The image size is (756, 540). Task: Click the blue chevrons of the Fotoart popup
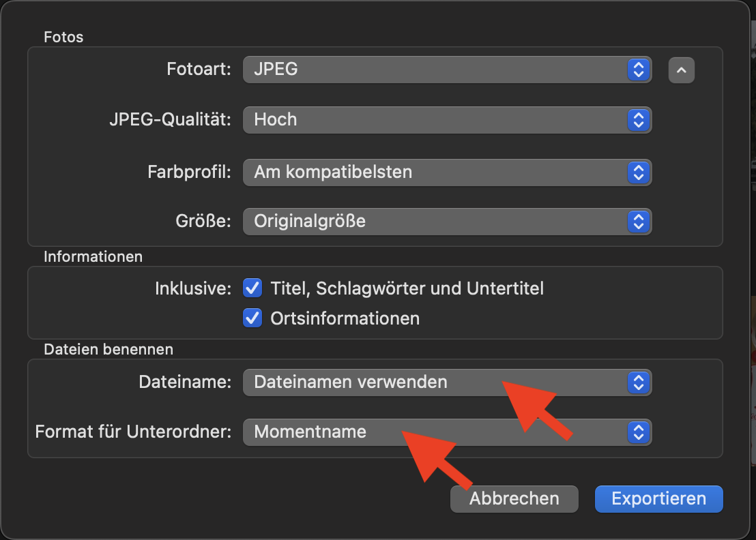[638, 69]
